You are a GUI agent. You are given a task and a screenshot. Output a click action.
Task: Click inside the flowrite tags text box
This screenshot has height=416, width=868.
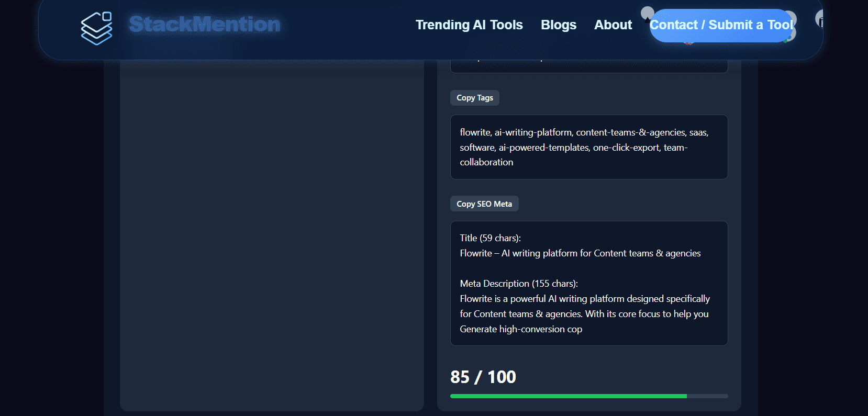(x=589, y=147)
